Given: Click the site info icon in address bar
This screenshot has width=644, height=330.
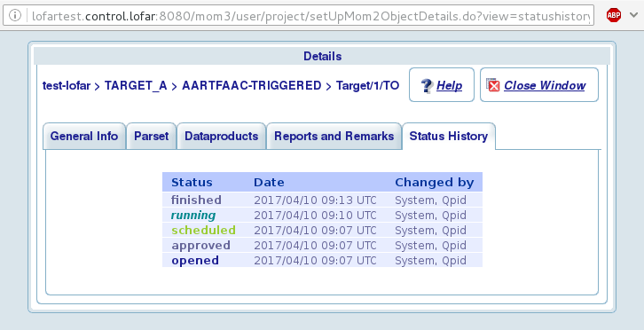Looking at the screenshot, I should [15, 16].
